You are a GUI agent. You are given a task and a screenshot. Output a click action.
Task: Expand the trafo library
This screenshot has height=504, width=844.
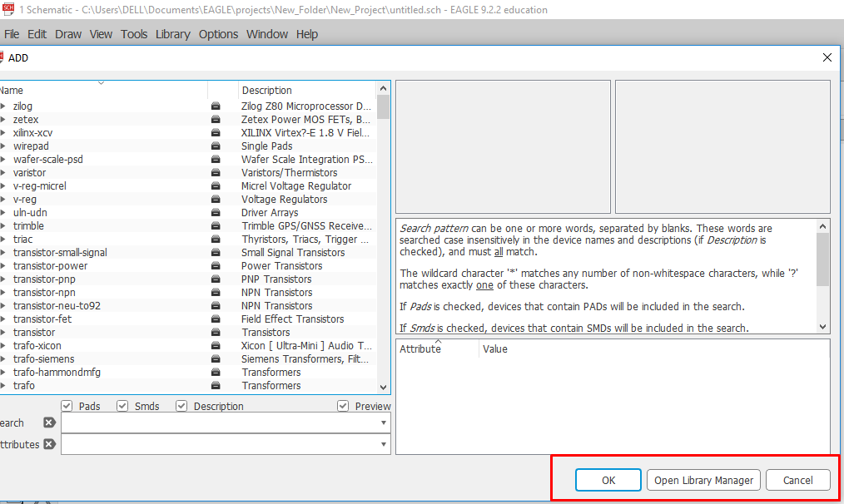(x=3, y=386)
